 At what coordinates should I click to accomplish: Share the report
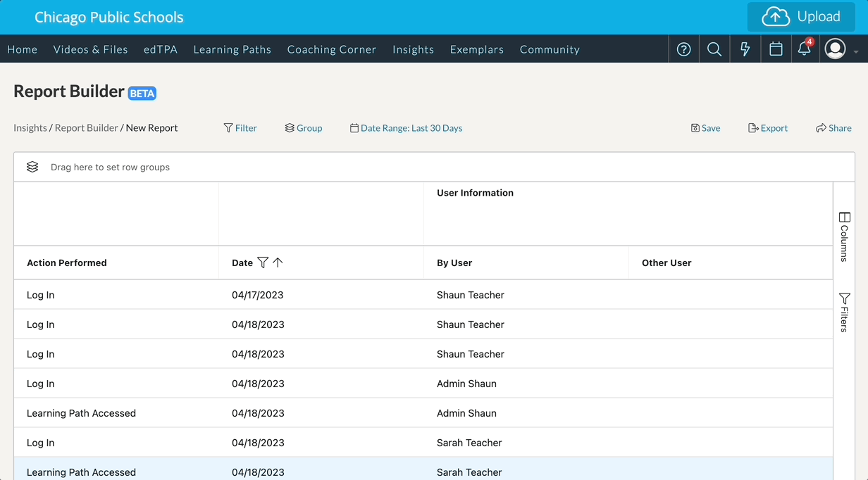833,128
